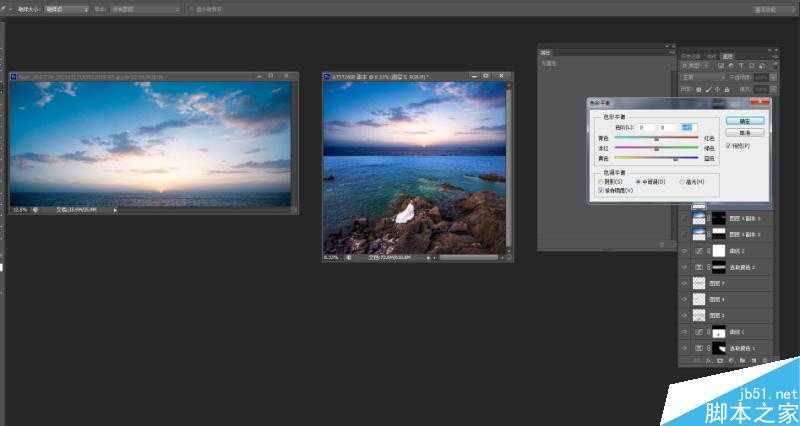This screenshot has width=800, height=426.
Task: Click 确定 button in Color Balance dialog
Action: pos(744,120)
